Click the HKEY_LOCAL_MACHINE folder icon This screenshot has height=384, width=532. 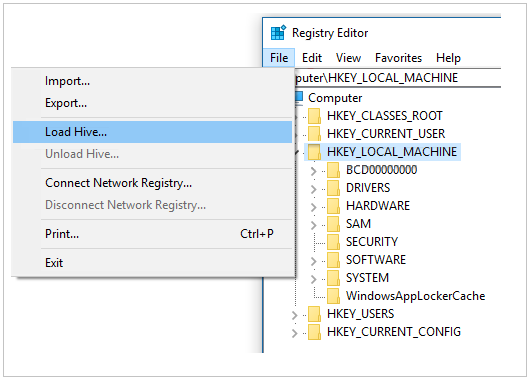pos(315,152)
